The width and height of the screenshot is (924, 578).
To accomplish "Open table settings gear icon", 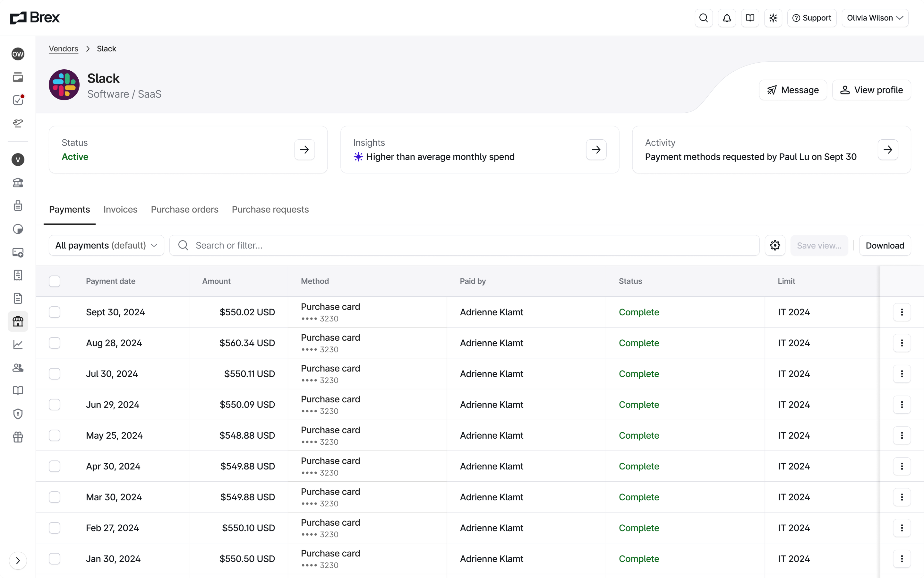I will [x=775, y=245].
